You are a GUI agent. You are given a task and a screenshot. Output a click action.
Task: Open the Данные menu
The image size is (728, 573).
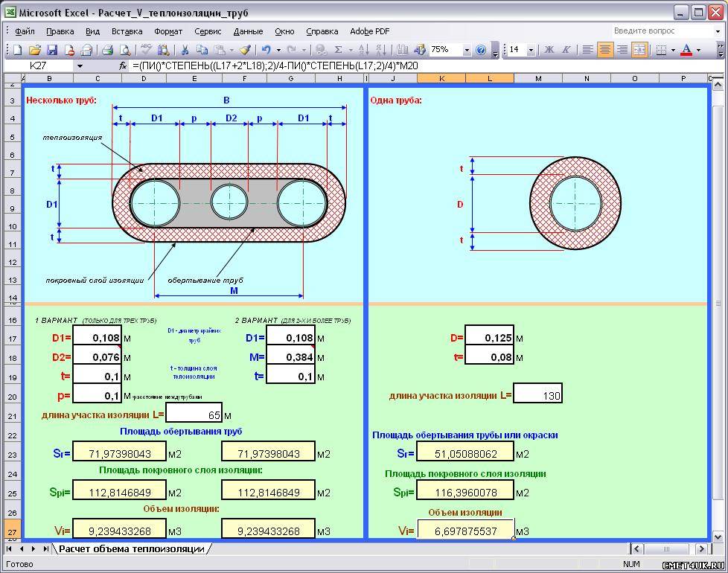coord(248,31)
